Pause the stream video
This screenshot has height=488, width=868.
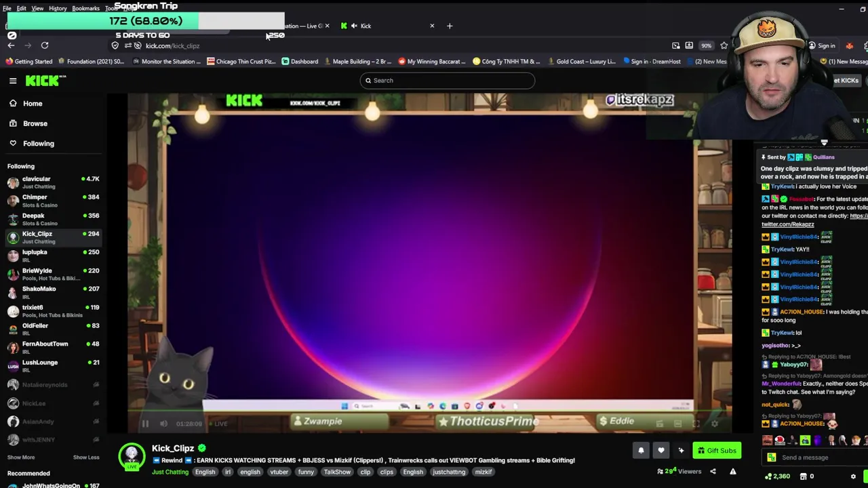tap(145, 424)
